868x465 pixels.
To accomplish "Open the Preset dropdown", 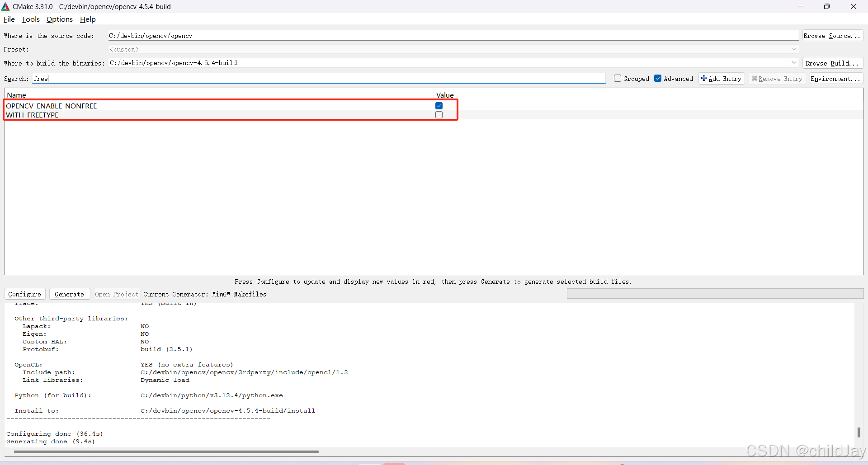I will [x=453, y=49].
